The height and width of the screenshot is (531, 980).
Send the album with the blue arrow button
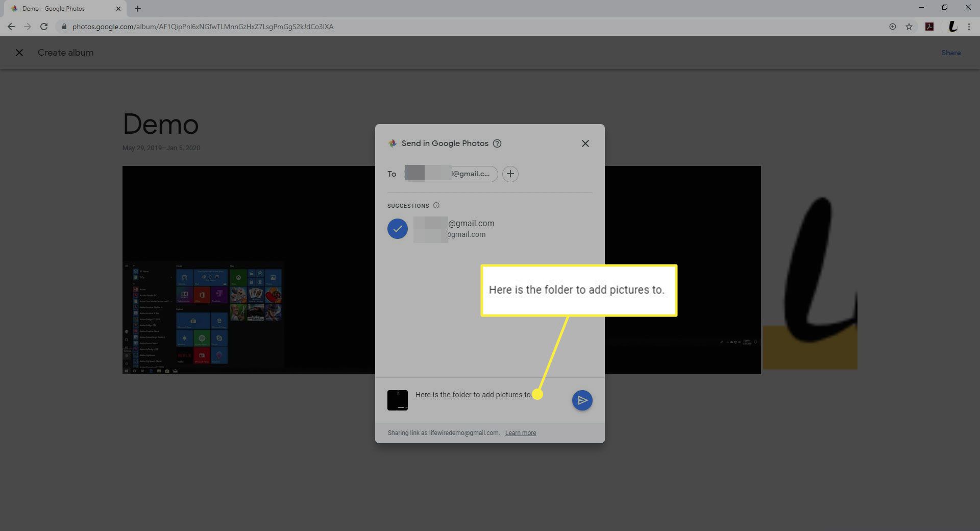point(582,400)
